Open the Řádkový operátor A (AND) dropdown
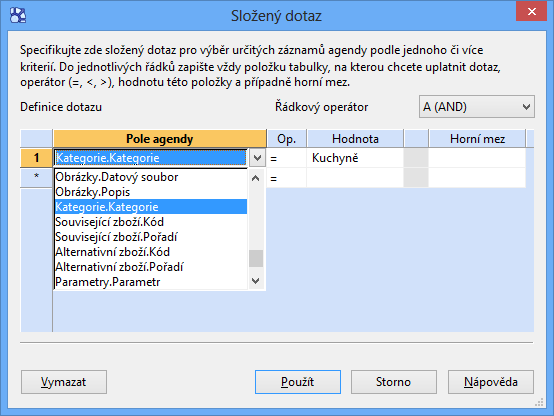 point(477,106)
